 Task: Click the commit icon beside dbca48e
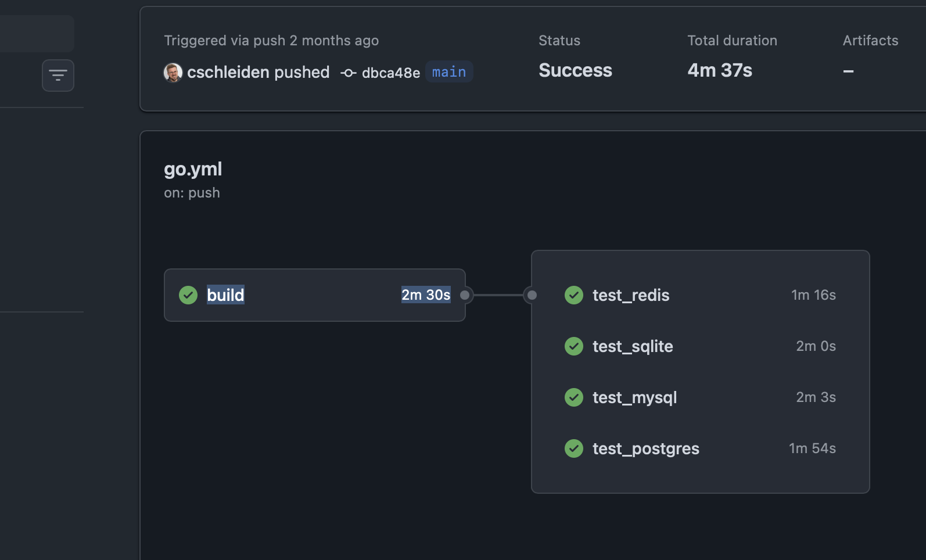coord(349,73)
